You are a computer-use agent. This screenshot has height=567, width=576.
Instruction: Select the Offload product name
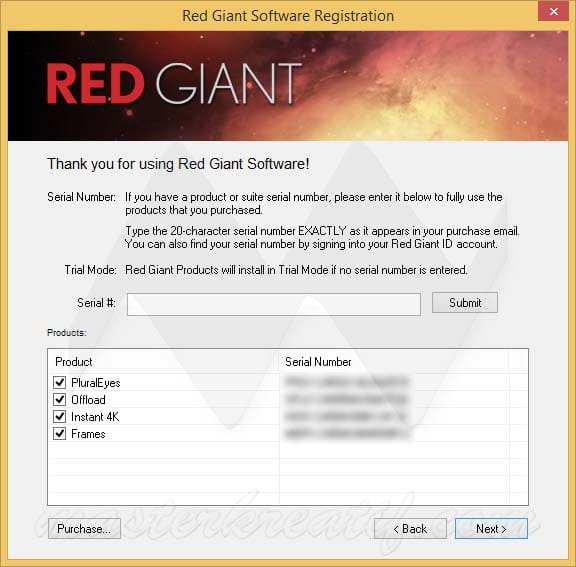[88, 400]
